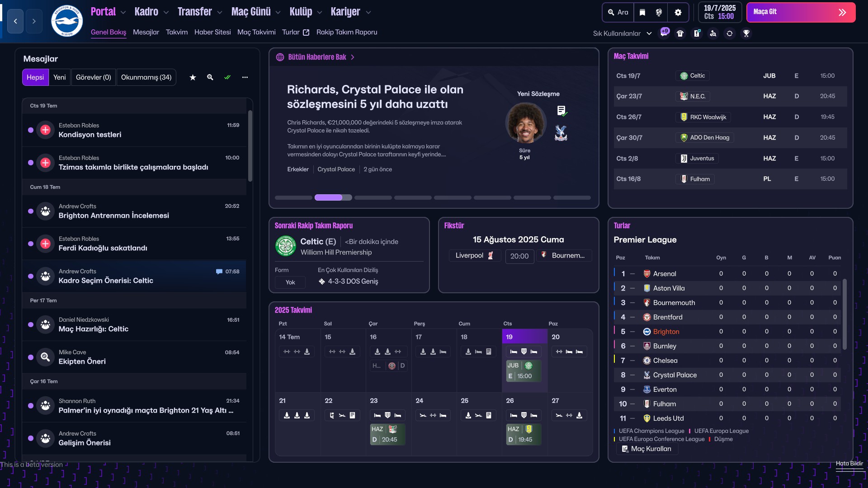The width and height of the screenshot is (868, 488).
Task: Open the person-with-magnifier scouting shortcut
Action: 713,33
